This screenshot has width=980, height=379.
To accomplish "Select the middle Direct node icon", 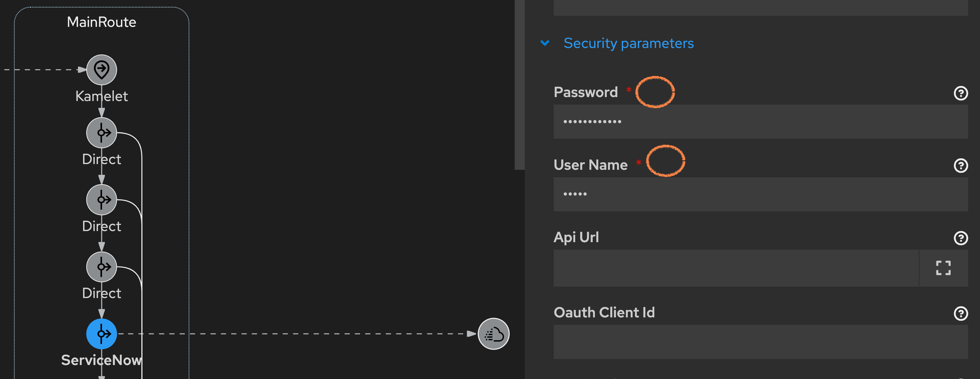I will pos(102,200).
